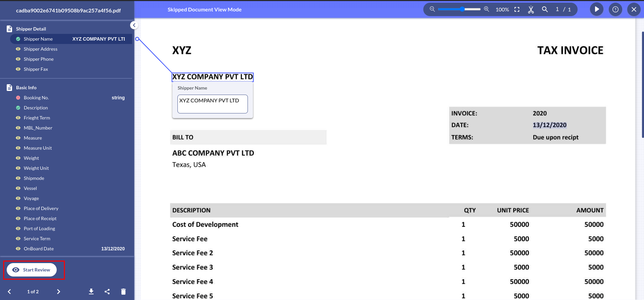Image resolution: width=644 pixels, height=300 pixels.
Task: Open the help question mark icon
Action: (615, 9)
